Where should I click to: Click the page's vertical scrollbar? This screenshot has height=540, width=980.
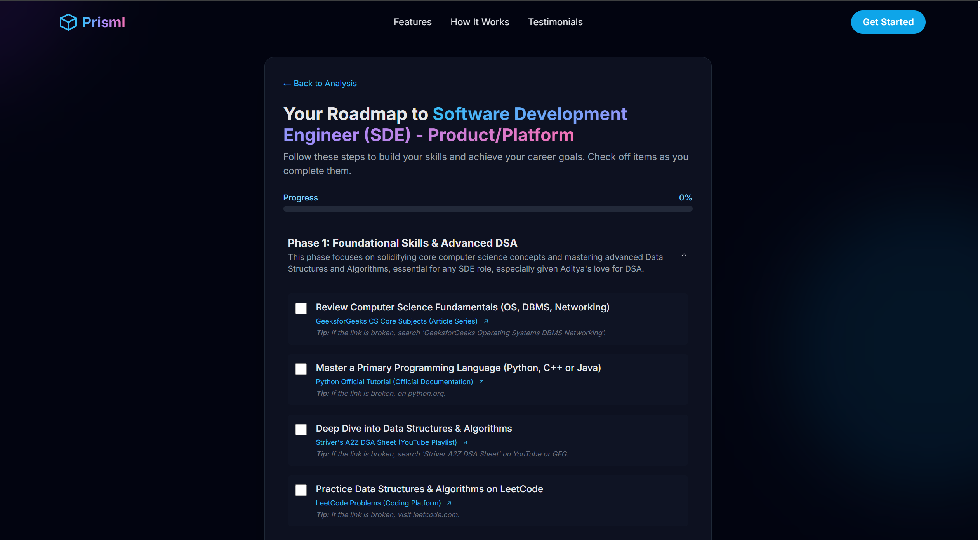(x=978, y=233)
